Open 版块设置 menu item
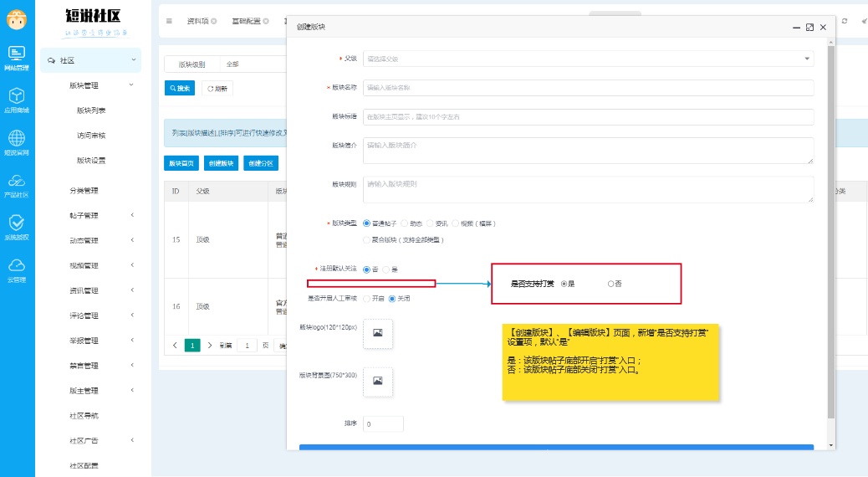The height and width of the screenshot is (477, 868). [91, 160]
